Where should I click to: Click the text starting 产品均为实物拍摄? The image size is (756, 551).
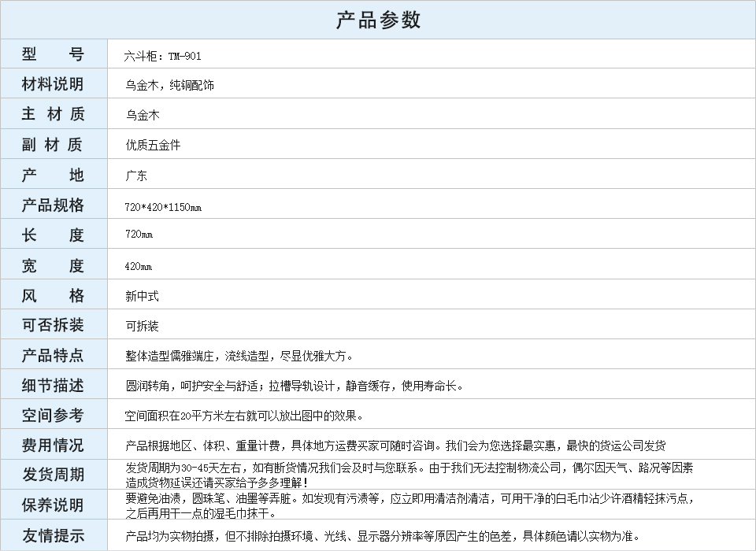pyautogui.click(x=384, y=536)
